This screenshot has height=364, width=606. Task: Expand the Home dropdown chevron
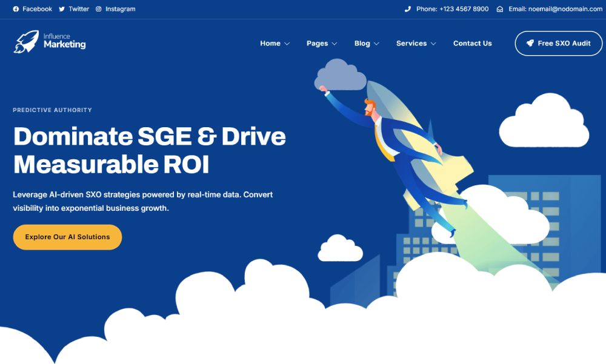coord(287,44)
